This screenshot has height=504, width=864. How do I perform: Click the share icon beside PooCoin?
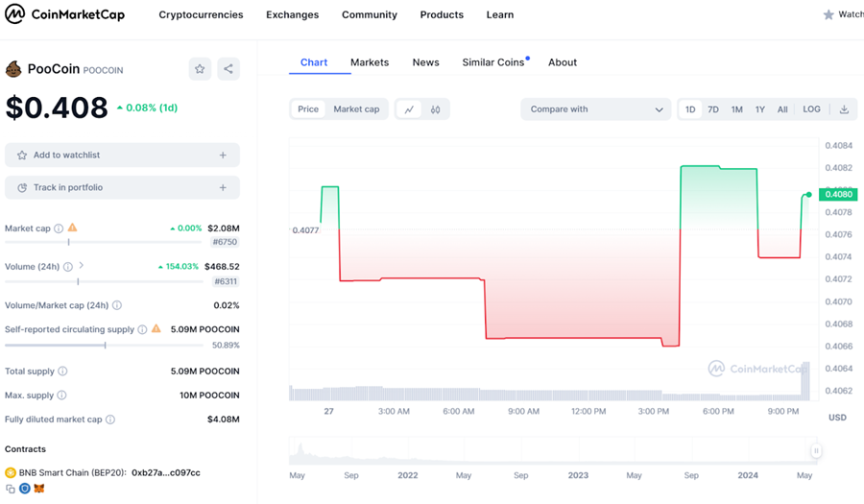[x=228, y=69]
